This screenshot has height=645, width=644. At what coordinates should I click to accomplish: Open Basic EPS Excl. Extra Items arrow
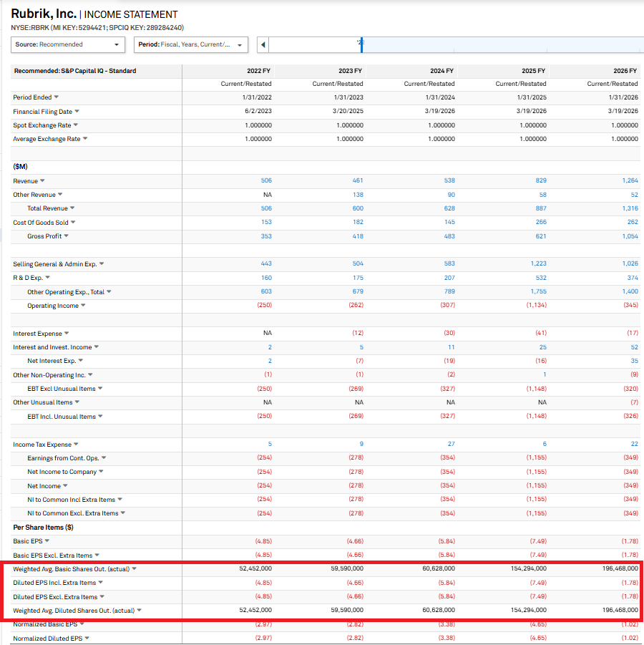[x=97, y=555]
